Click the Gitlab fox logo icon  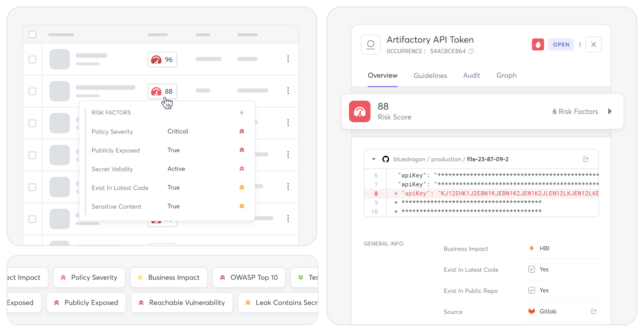click(531, 311)
